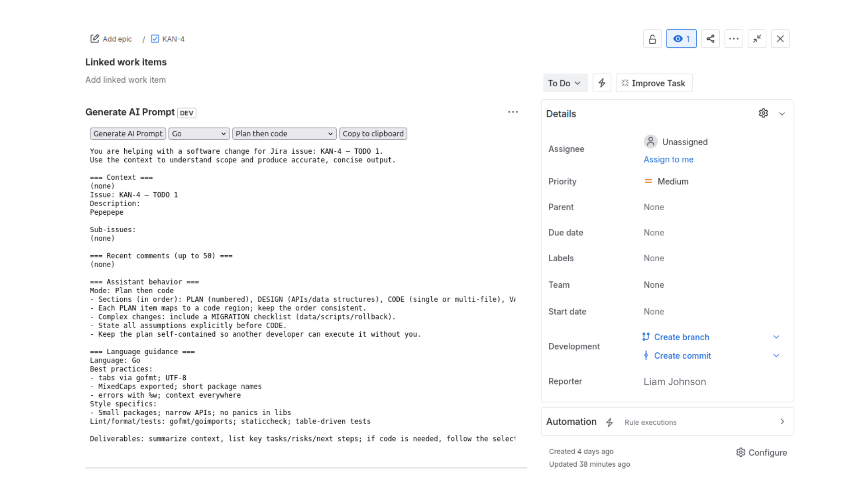Open the To Do status dropdown
This screenshot has width=868, height=488.
click(x=565, y=83)
